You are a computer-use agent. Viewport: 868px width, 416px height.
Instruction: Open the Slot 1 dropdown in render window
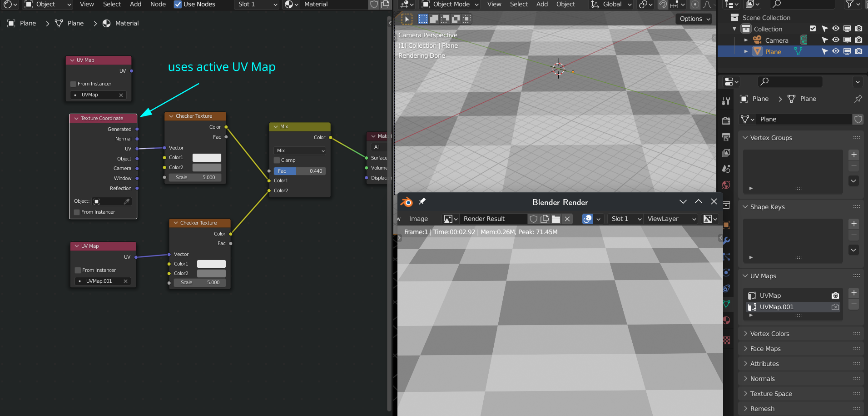click(626, 219)
